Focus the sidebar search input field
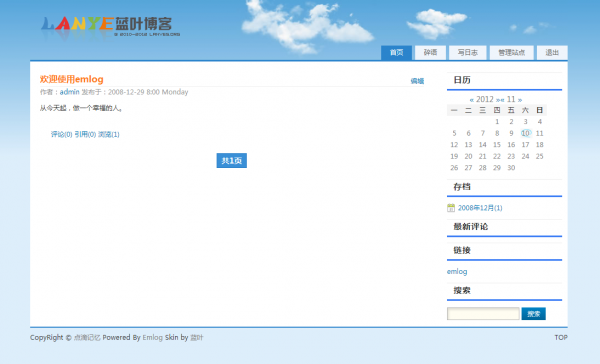600x364 pixels. click(x=483, y=314)
